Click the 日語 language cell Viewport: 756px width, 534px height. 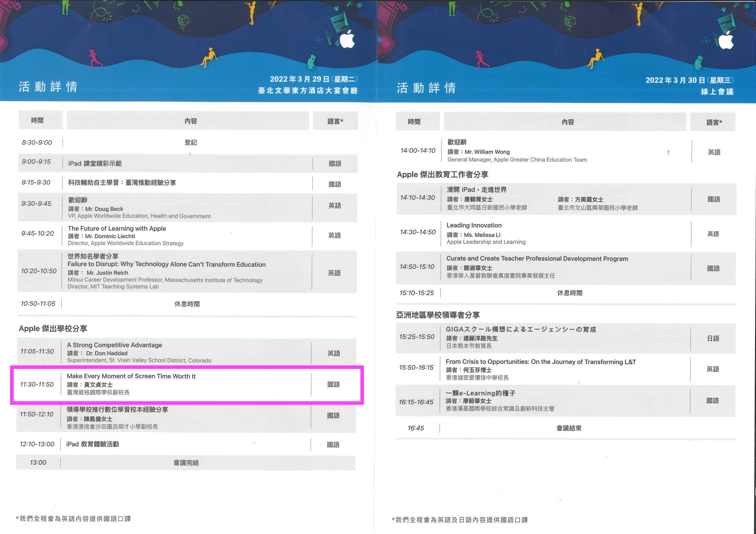coord(713,338)
